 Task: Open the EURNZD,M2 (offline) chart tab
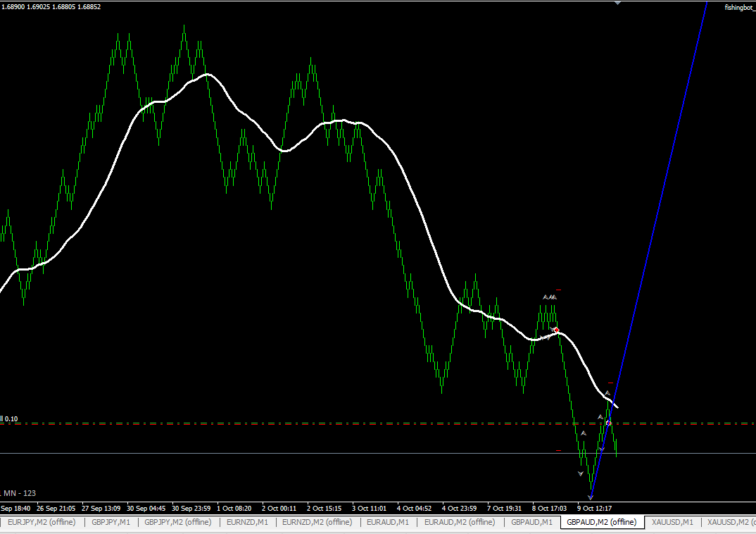click(x=317, y=522)
